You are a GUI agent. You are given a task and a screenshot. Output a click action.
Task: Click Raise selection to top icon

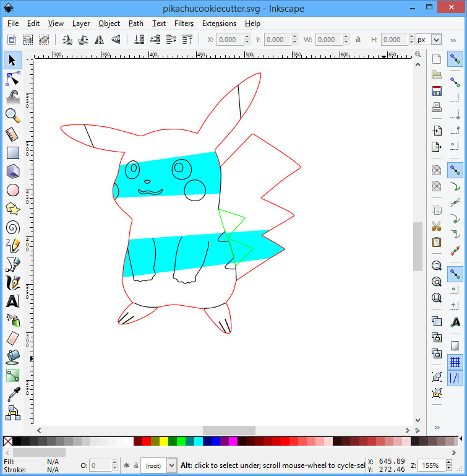187,40
